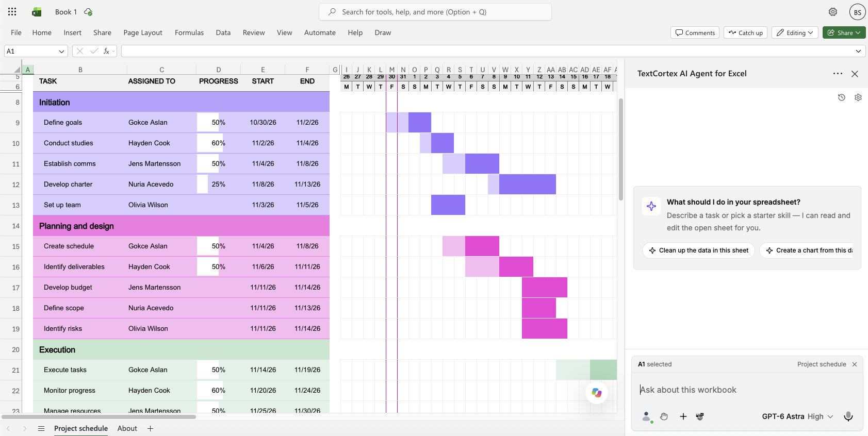Expand the formula bar chevron
Image resolution: width=868 pixels, height=436 pixels.
click(x=858, y=51)
